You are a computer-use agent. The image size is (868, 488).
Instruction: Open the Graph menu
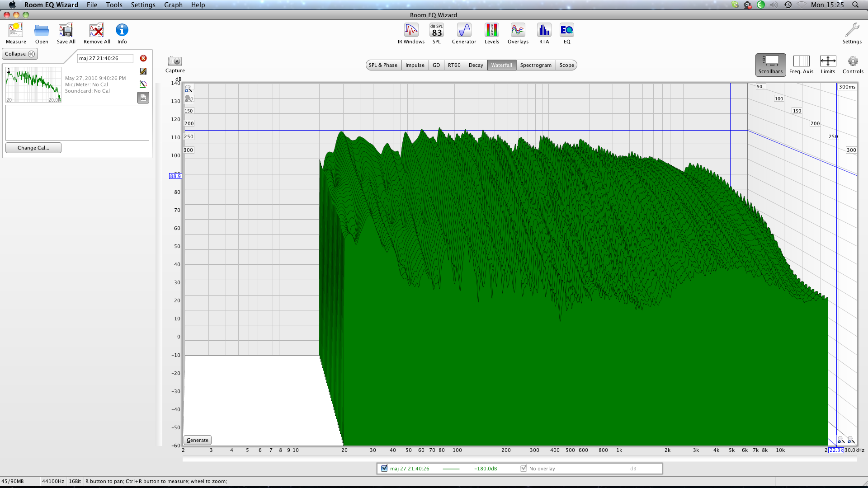pos(173,5)
